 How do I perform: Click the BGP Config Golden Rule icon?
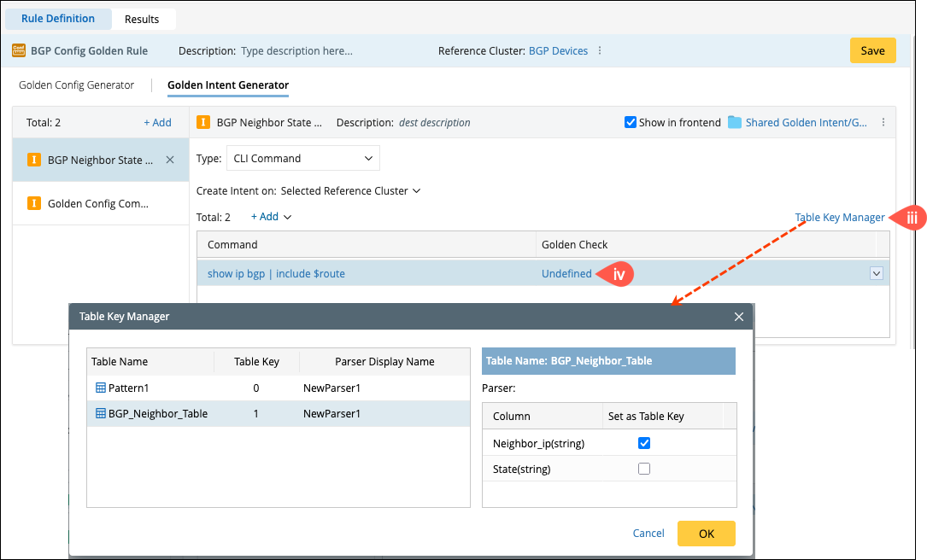(19, 51)
